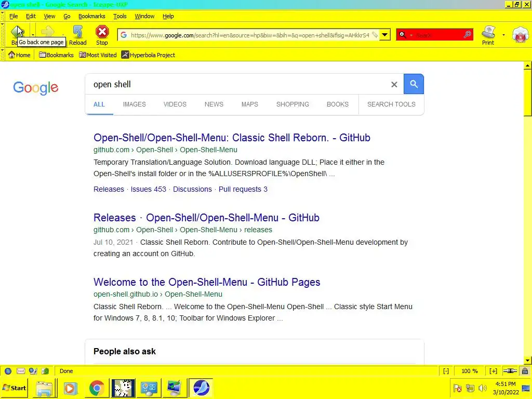The height and width of the screenshot is (399, 532).
Task: Select the ALL results tab
Action: (99, 104)
